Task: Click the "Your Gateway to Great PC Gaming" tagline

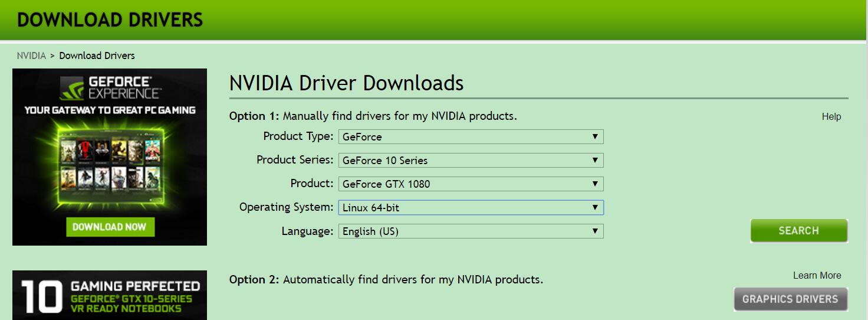Action: click(110, 110)
